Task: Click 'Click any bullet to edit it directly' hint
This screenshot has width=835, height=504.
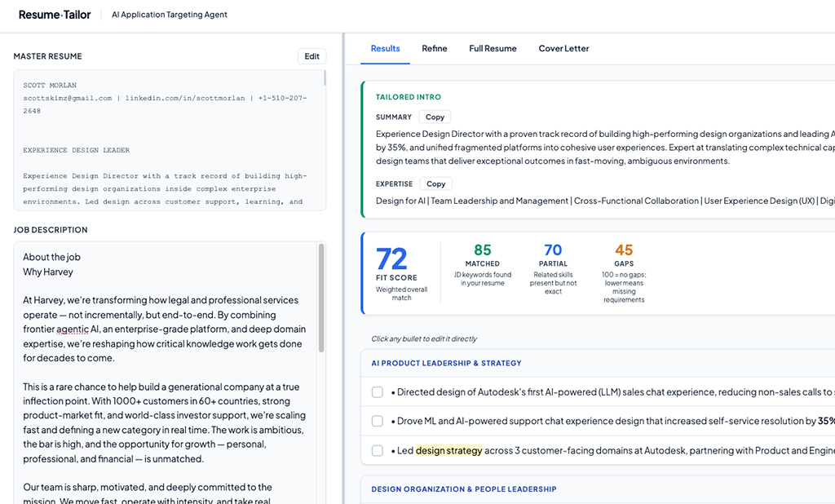Action: 424,338
